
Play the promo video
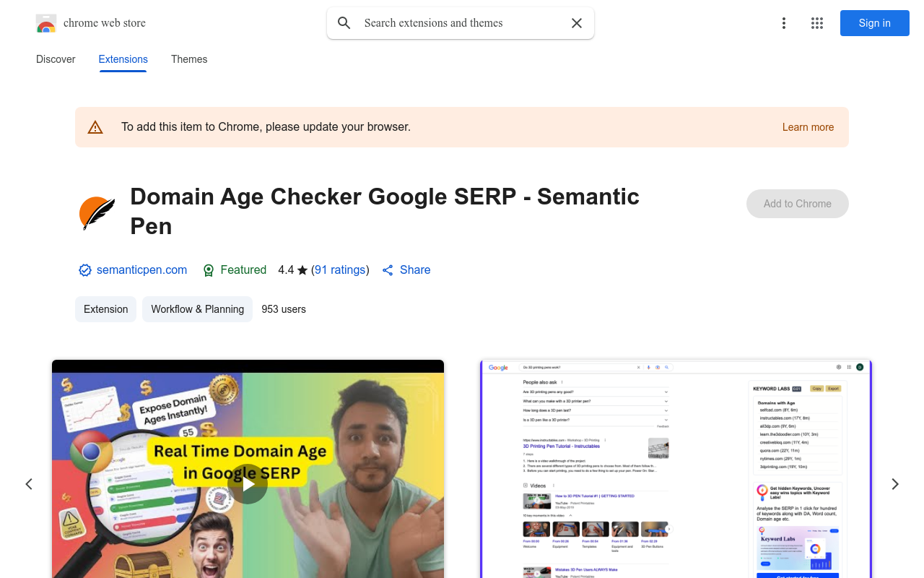click(248, 484)
